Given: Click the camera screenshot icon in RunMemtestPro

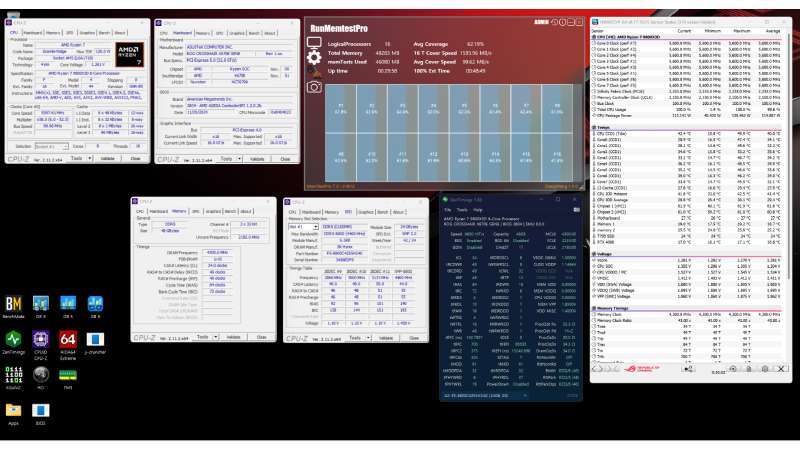Looking at the screenshot, I should 314,87.
